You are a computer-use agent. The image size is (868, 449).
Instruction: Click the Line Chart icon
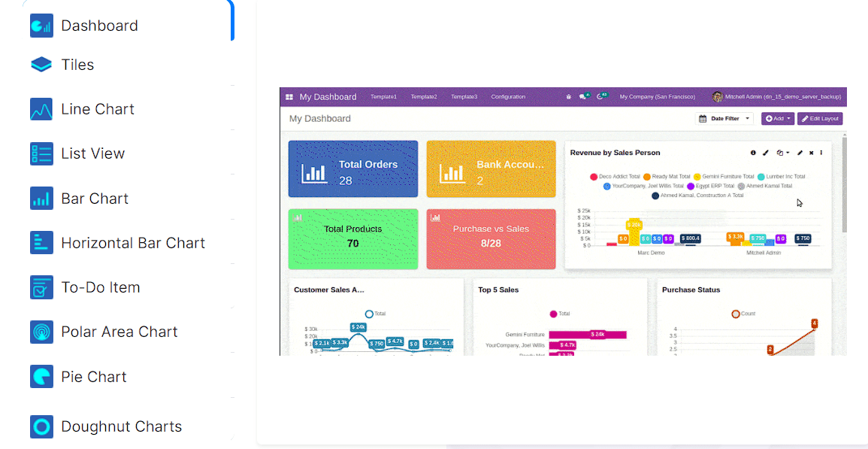(x=41, y=109)
